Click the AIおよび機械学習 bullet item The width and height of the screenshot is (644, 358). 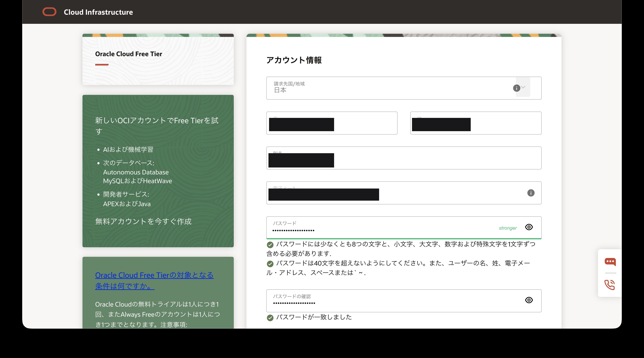(128, 150)
